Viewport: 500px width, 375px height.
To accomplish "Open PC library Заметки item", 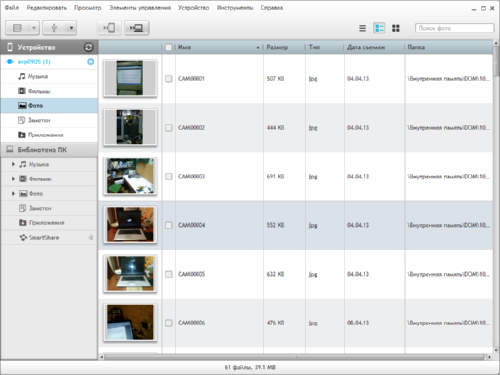I will point(49,208).
